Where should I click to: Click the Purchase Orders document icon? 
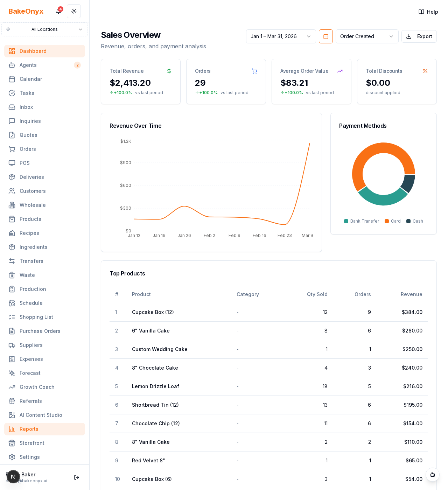pos(12,331)
